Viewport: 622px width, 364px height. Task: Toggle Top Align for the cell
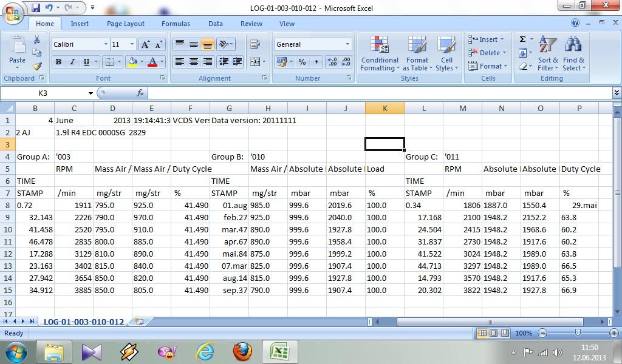point(180,44)
